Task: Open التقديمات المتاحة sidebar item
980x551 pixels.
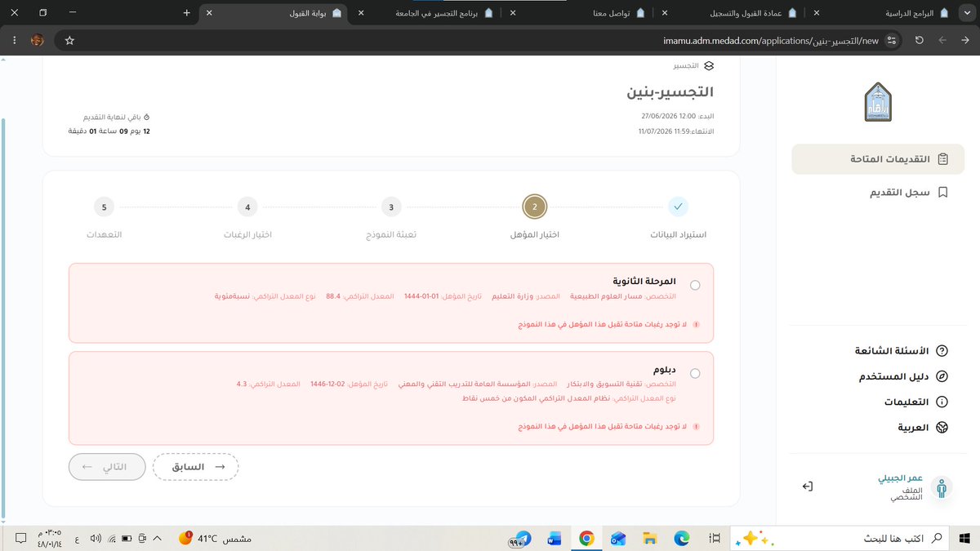Action: coord(878,159)
